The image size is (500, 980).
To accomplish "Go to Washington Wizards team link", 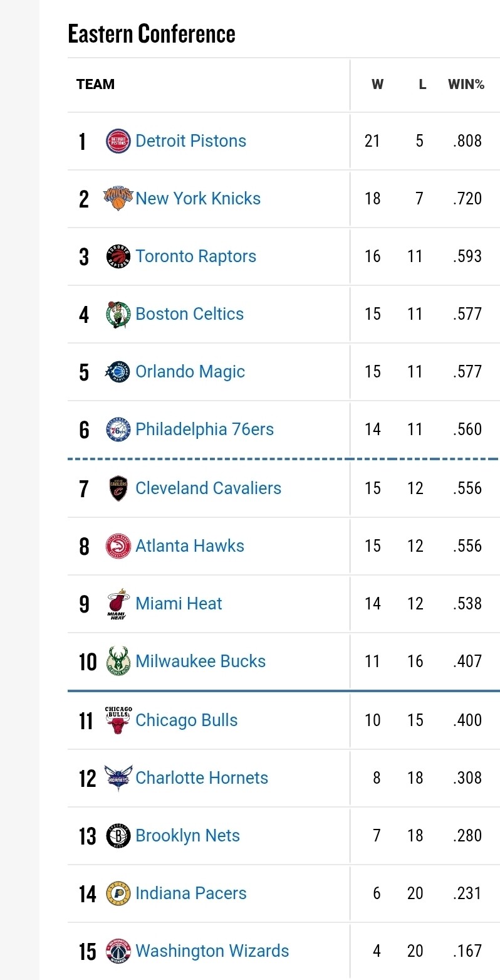I will (212, 951).
